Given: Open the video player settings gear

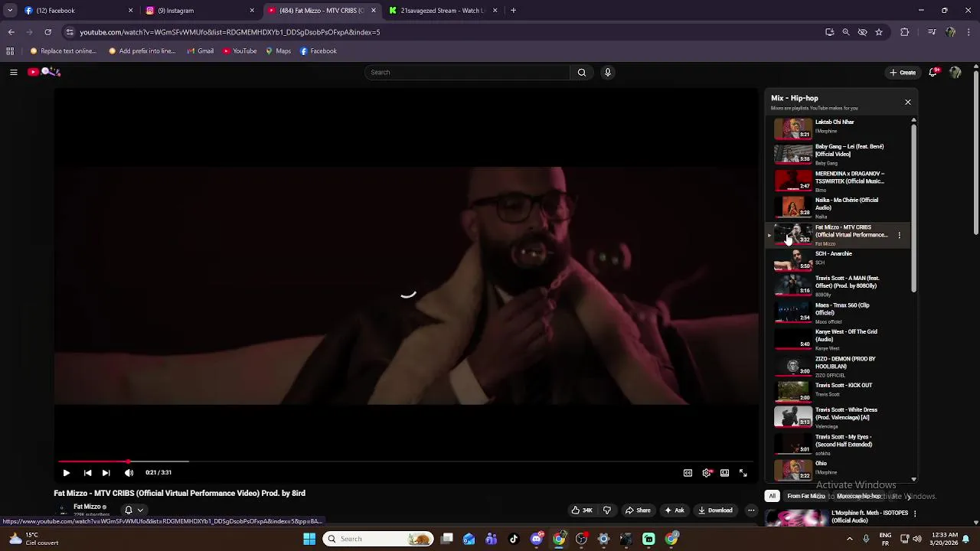Looking at the screenshot, I should (x=706, y=473).
